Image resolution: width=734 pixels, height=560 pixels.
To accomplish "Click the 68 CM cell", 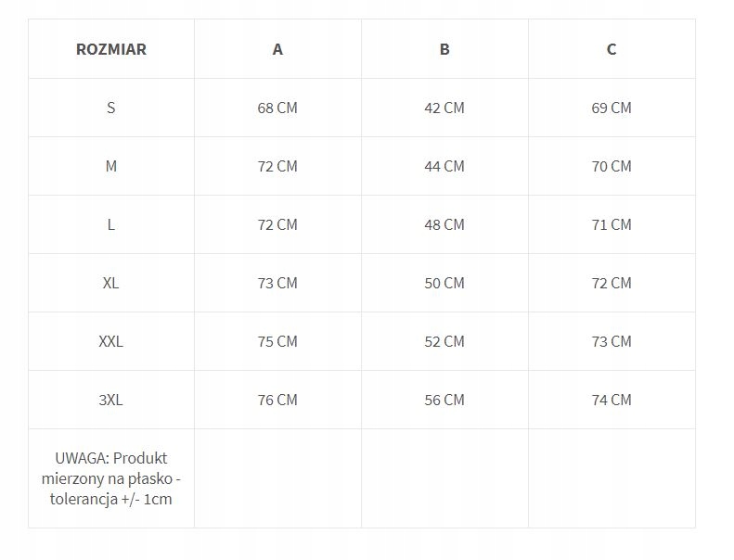I will pyautogui.click(x=277, y=108).
